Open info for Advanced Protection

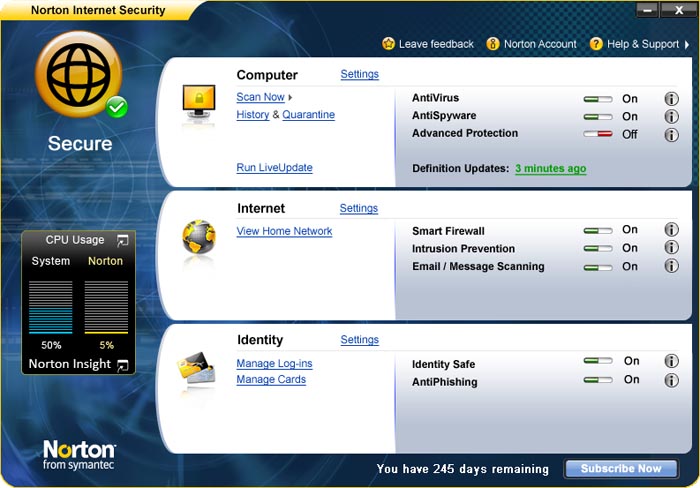click(x=671, y=134)
